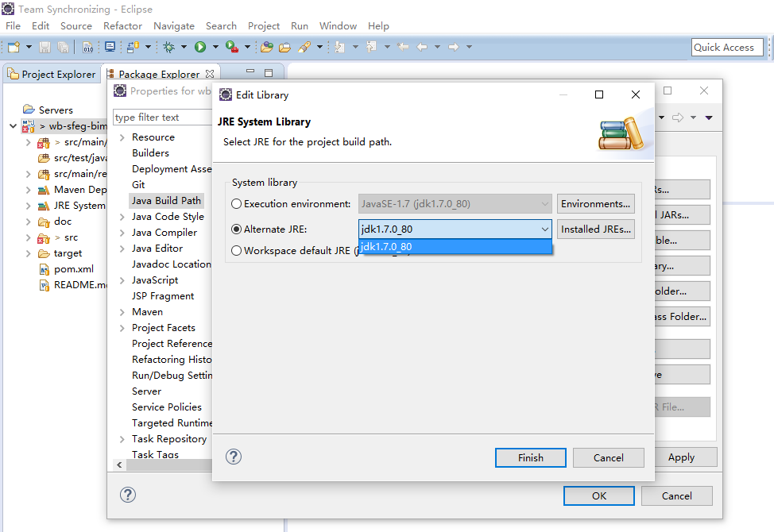Click the Previous Annotation toolbar icon
Image resolution: width=774 pixels, height=532 pixels.
pyautogui.click(x=371, y=47)
